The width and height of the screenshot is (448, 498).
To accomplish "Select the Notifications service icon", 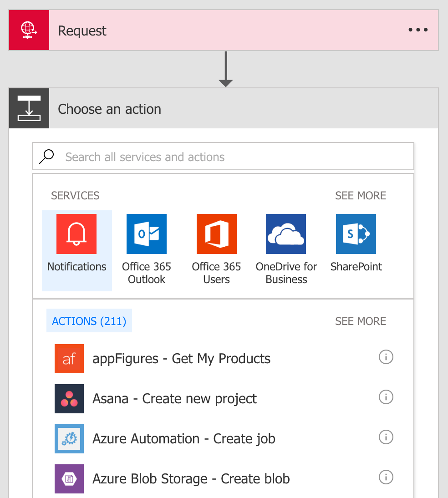I will (x=76, y=234).
